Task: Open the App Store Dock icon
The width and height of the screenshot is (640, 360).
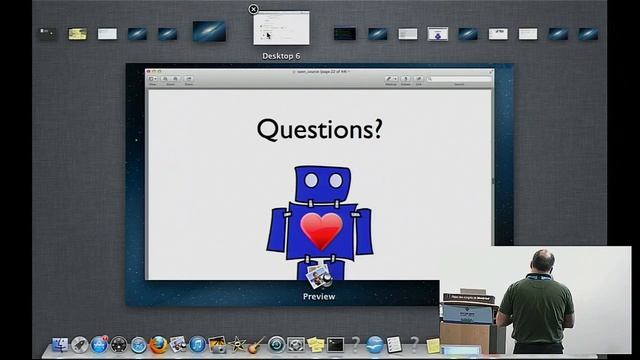Action: point(99,345)
